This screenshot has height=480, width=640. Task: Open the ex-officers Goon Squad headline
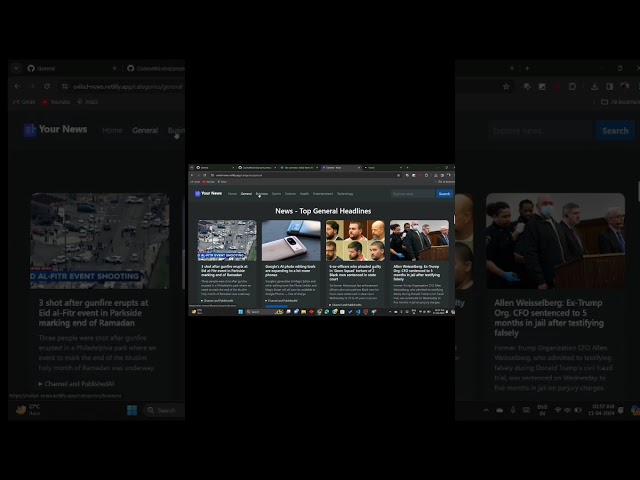[x=355, y=272]
